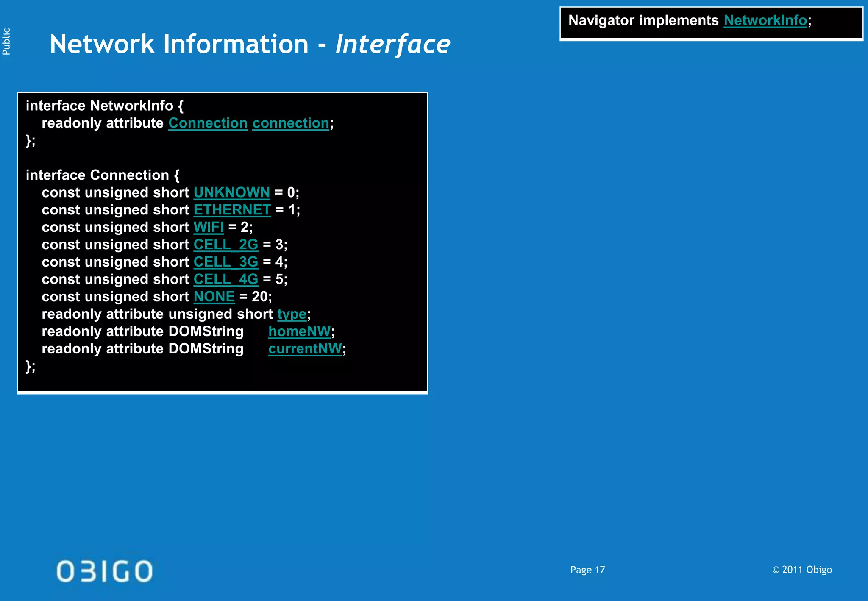
Task: Click the homeNW attribute link
Action: (300, 331)
